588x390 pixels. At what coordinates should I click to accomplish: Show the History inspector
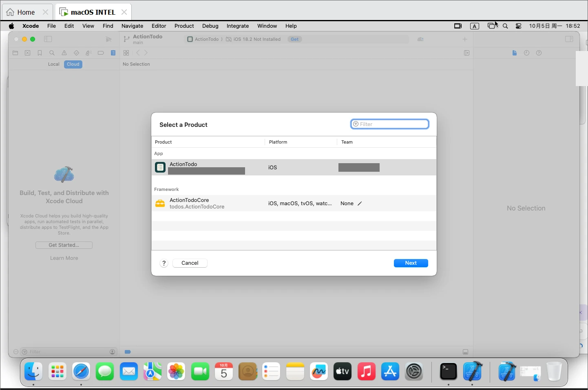[x=527, y=53]
